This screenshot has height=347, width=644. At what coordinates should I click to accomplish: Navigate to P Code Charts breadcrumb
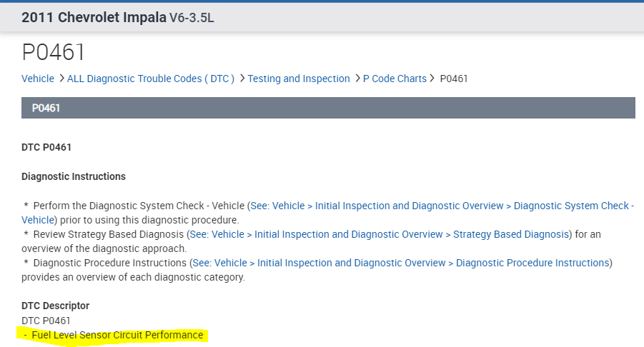[x=395, y=79]
